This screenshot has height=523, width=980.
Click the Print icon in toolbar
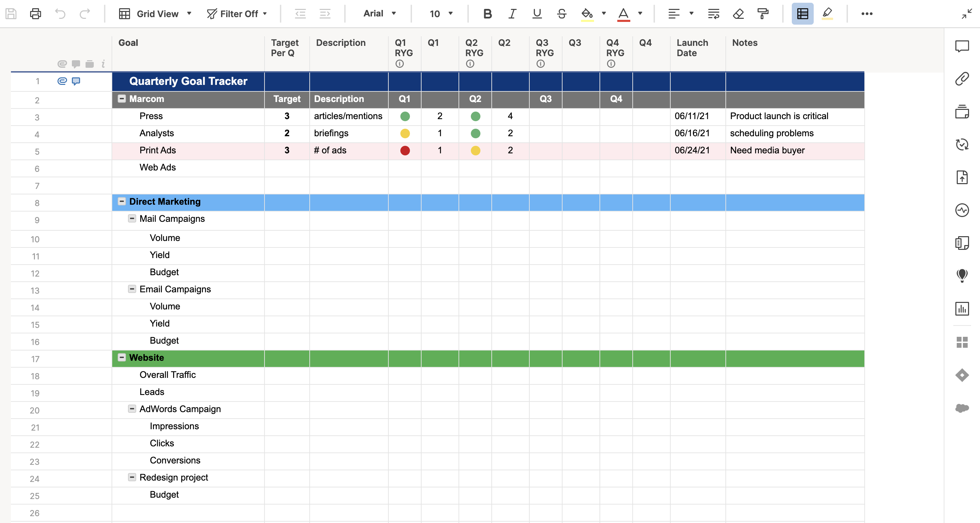coord(35,14)
